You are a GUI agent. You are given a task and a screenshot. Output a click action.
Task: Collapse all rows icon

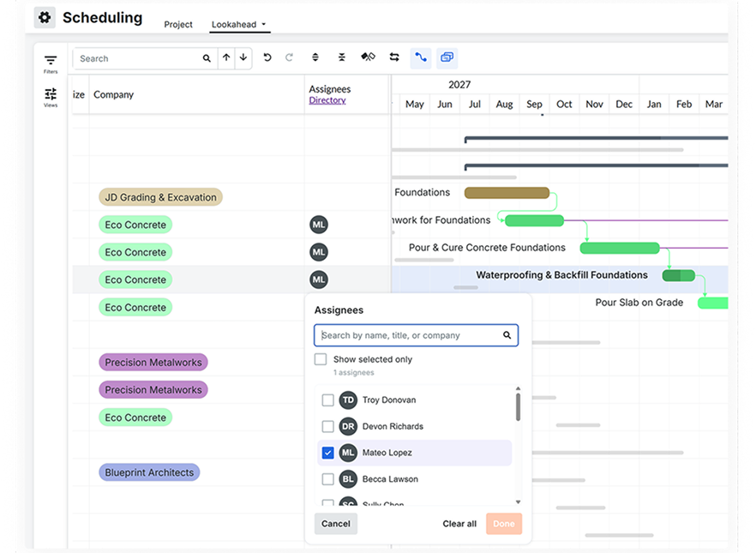point(342,57)
